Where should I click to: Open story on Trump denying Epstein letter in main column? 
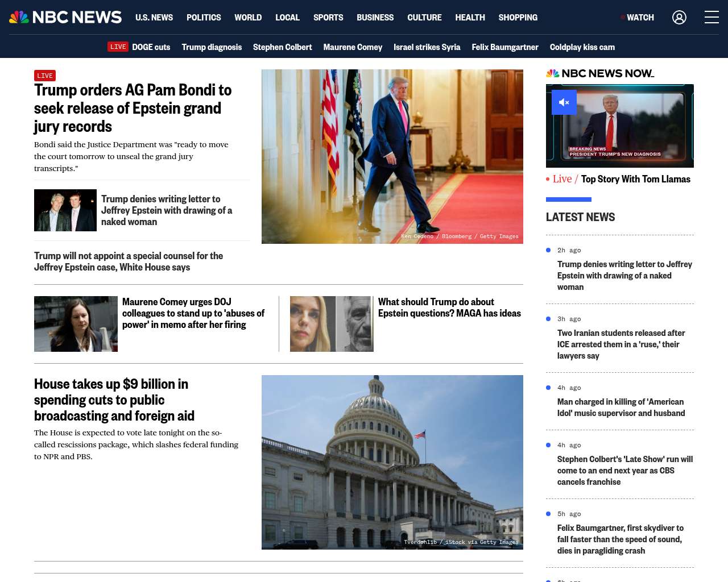(167, 210)
